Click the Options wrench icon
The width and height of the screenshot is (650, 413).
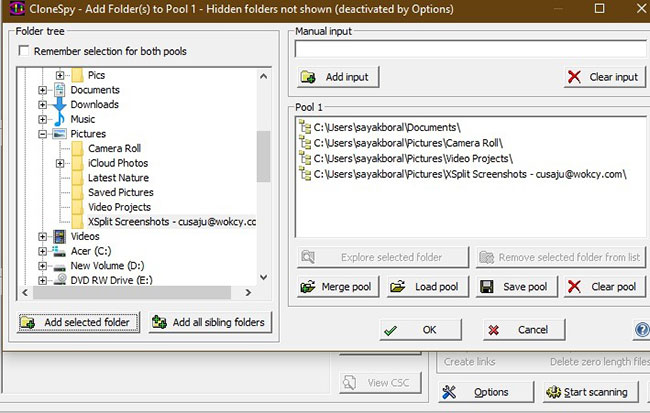[449, 392]
